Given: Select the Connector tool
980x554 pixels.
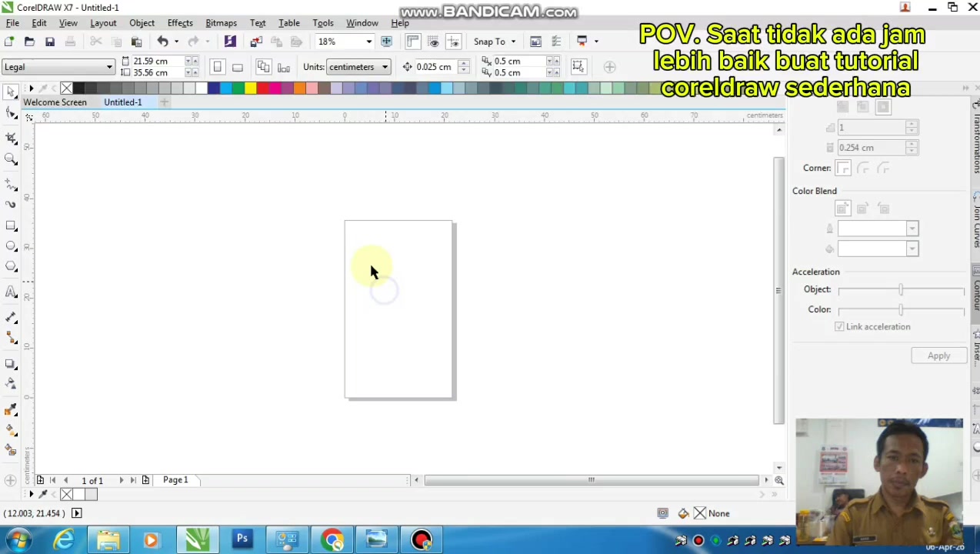Looking at the screenshot, I should point(11,338).
